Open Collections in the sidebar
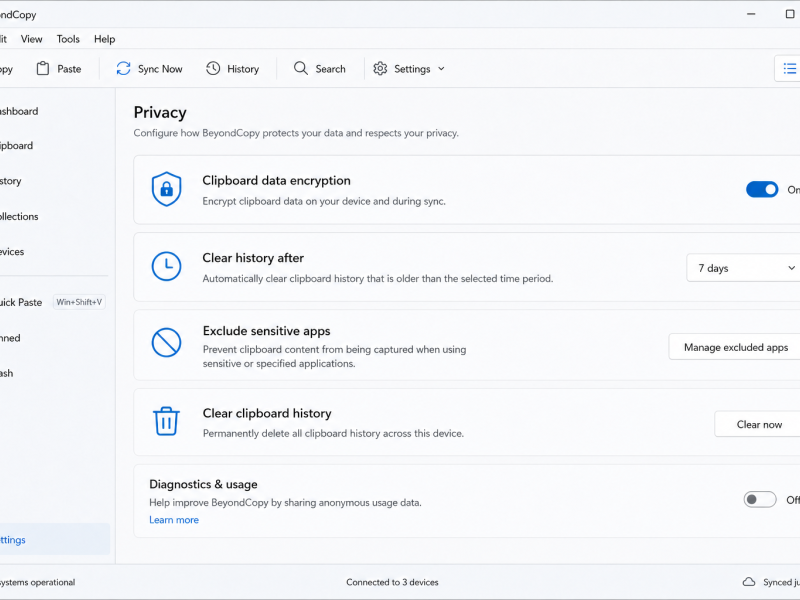 (53, 216)
